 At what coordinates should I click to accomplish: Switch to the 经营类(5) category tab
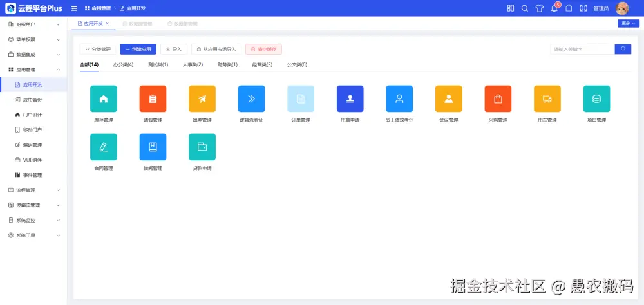pos(263,65)
